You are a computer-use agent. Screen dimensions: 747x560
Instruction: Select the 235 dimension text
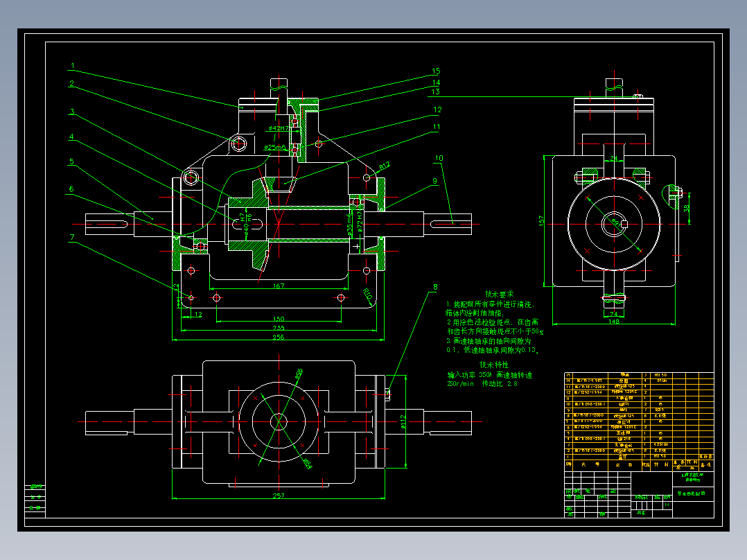(279, 327)
